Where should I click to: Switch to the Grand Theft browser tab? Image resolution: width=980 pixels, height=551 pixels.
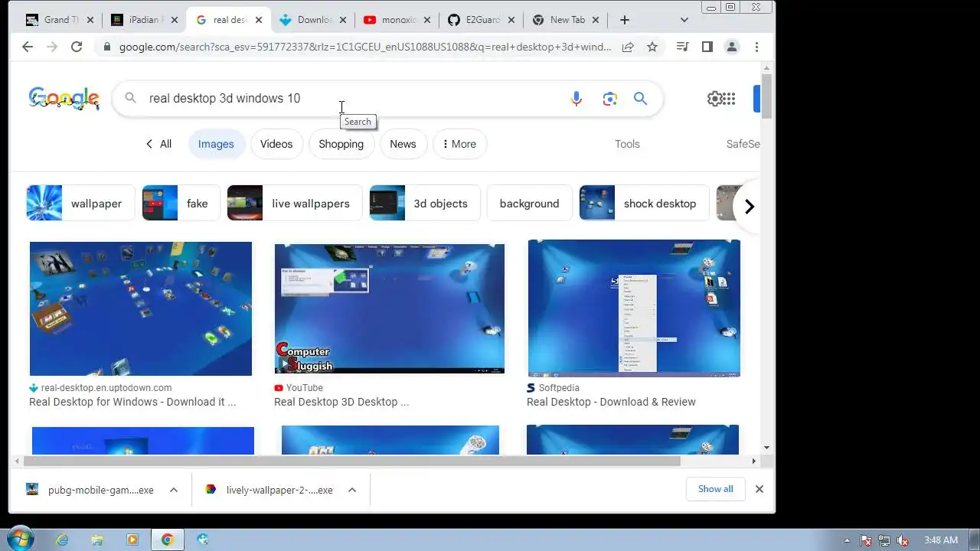60,20
